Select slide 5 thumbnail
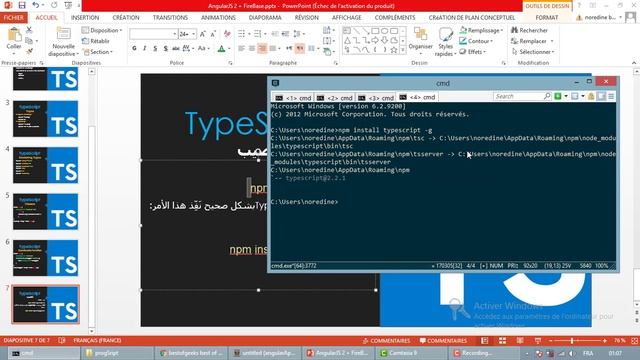 pyautogui.click(x=45, y=212)
